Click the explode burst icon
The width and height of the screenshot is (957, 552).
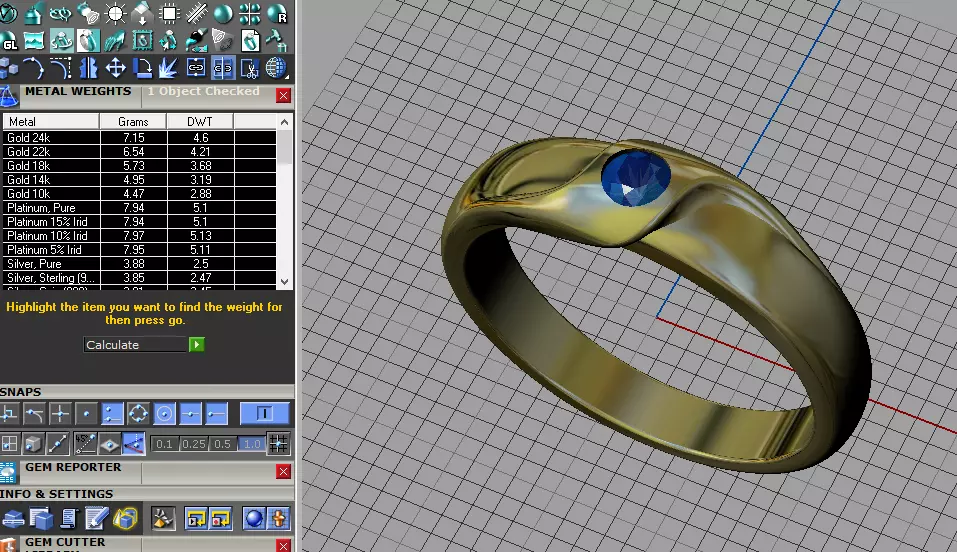[x=168, y=68]
